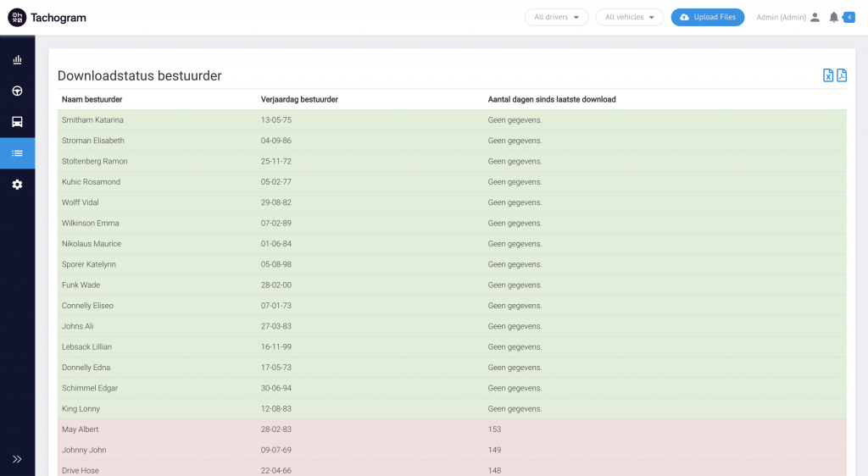Select driver King Lonny
Viewport: 868px width, 476px height.
[81, 409]
